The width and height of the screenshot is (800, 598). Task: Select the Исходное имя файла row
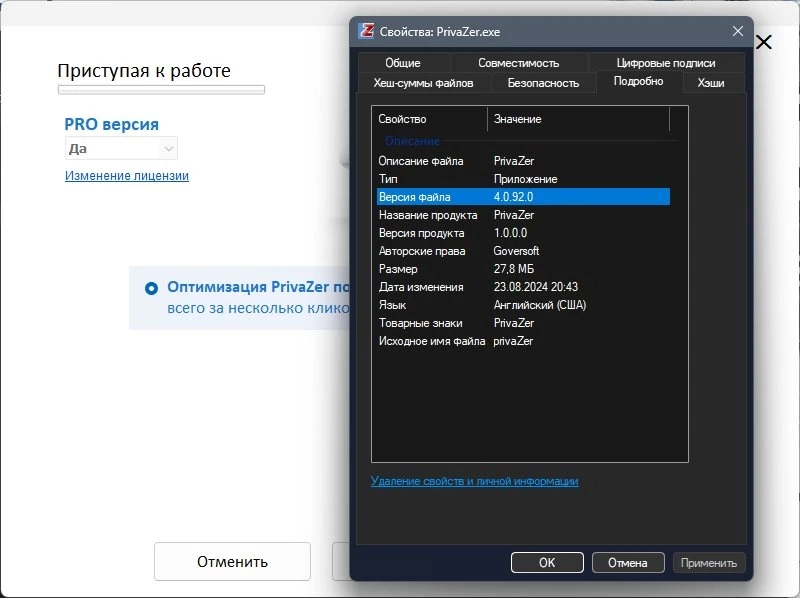(x=523, y=341)
